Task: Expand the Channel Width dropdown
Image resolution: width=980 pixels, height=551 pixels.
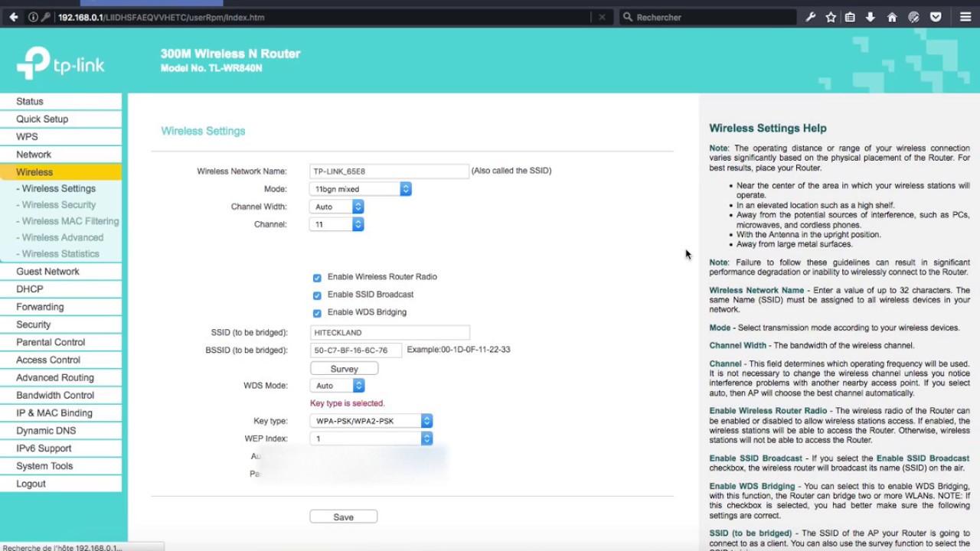Action: (x=337, y=207)
